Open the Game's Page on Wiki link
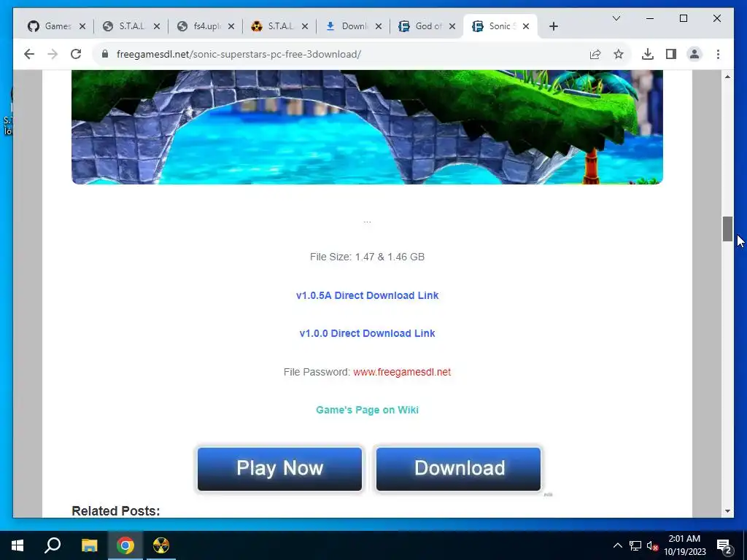Viewport: 747px width, 560px height. pyautogui.click(x=368, y=410)
